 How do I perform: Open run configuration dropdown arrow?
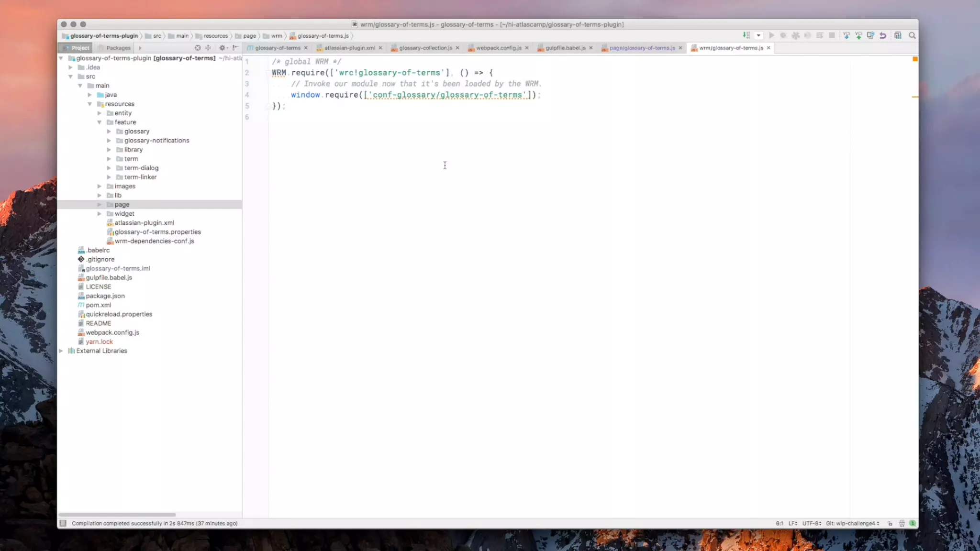tap(758, 35)
